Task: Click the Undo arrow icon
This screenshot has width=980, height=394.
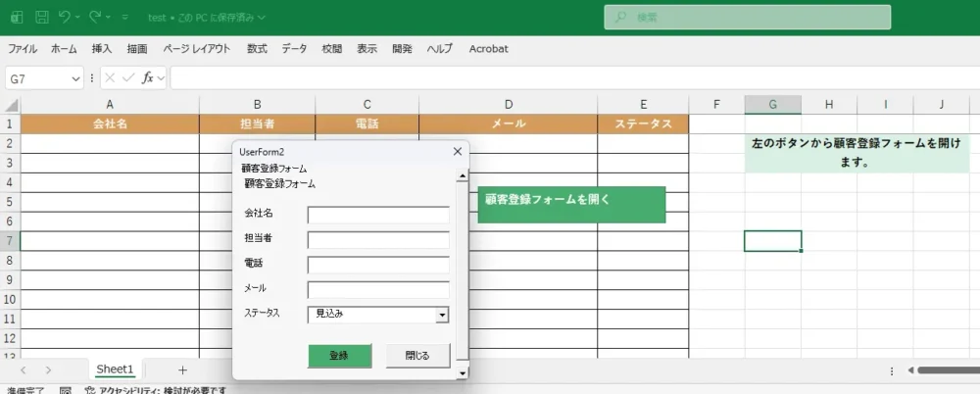Action: (x=65, y=18)
